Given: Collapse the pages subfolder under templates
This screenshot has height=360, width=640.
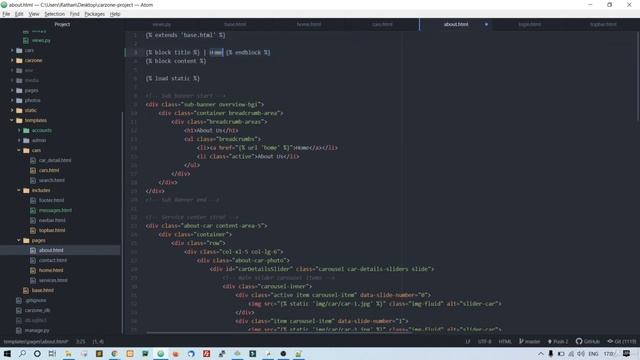Looking at the screenshot, I should (x=19, y=240).
